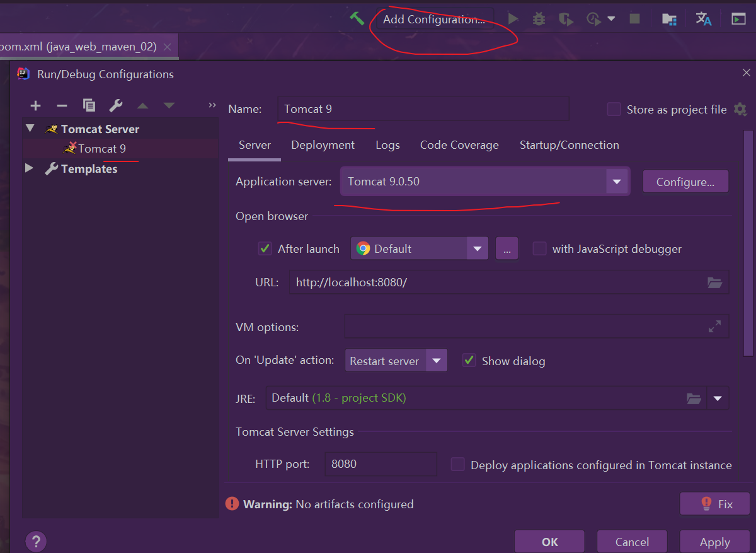
Task: Click the terminal window icon in toolbar
Action: [x=738, y=19]
